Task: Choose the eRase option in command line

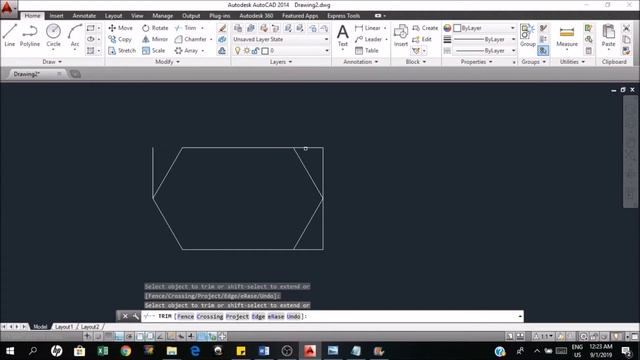Action: tap(276, 316)
